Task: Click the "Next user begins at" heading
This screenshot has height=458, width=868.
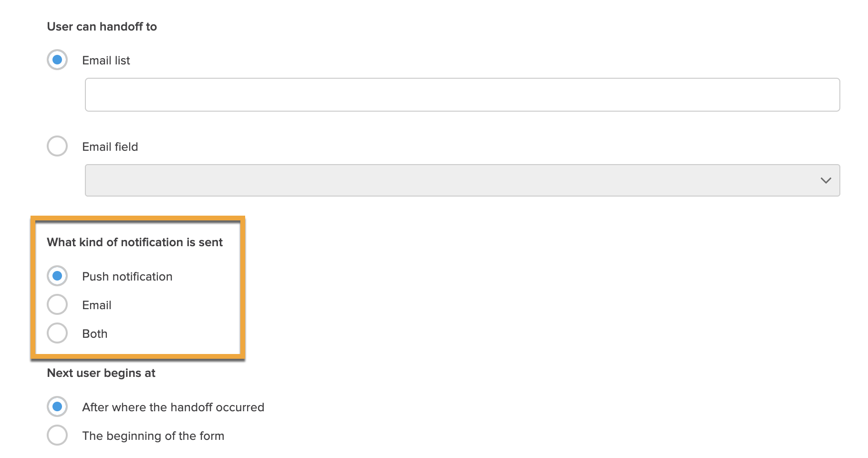Action: (x=101, y=373)
